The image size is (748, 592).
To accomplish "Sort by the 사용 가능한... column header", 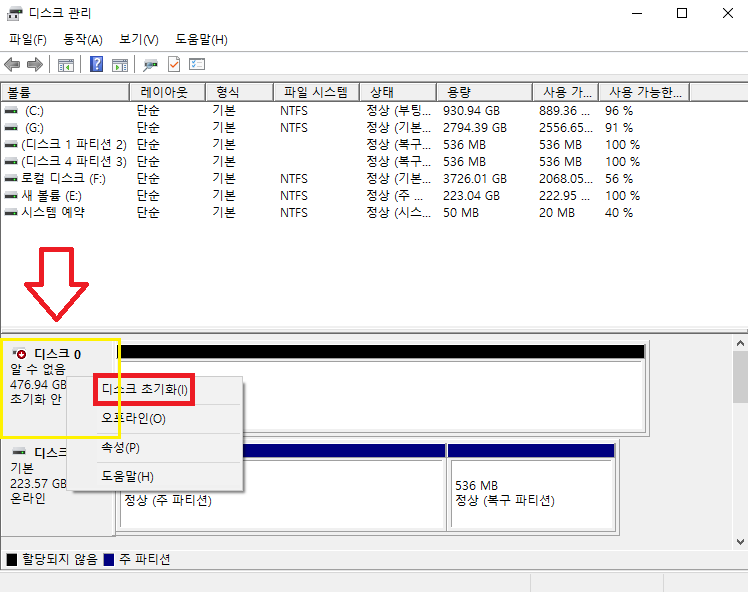I will click(644, 92).
